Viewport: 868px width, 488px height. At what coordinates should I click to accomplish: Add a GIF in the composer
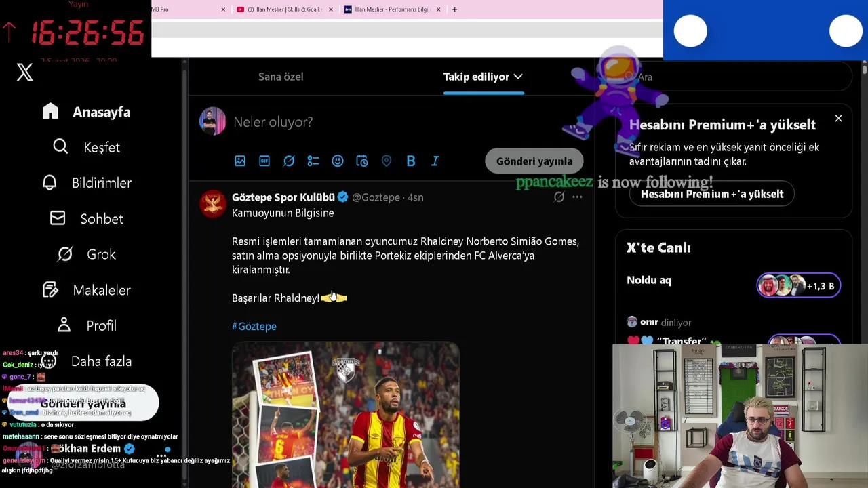264,161
